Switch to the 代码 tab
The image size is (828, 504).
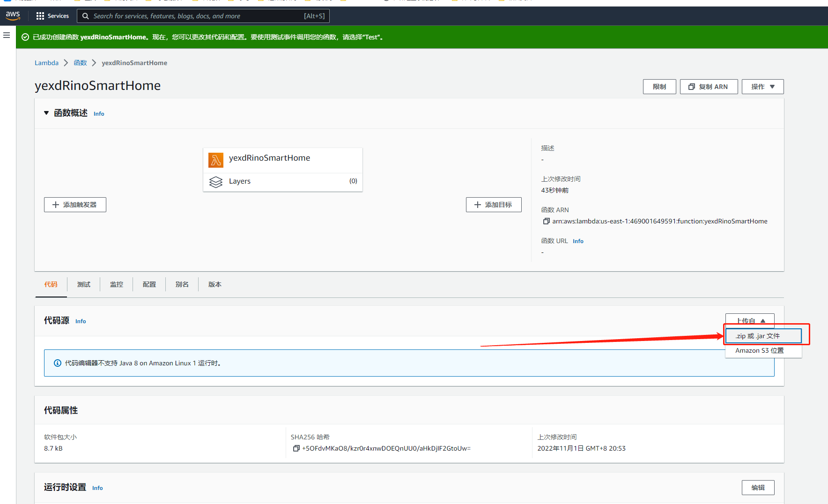coord(51,284)
